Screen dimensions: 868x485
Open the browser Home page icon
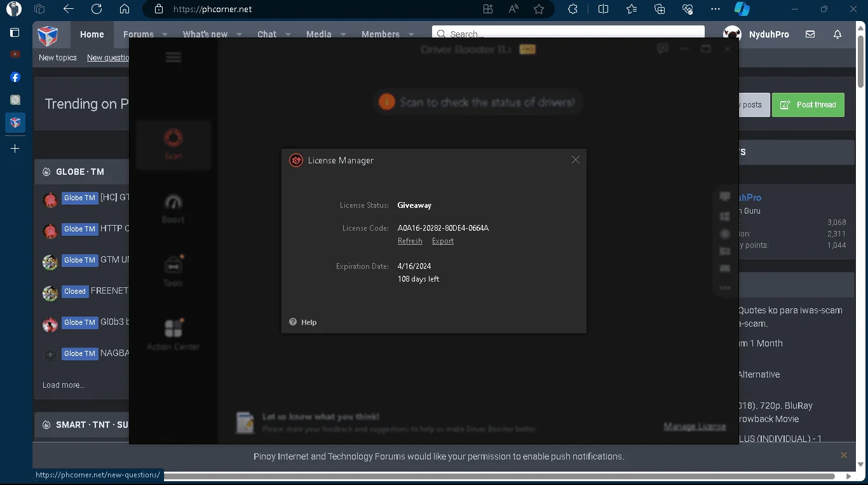(x=125, y=9)
